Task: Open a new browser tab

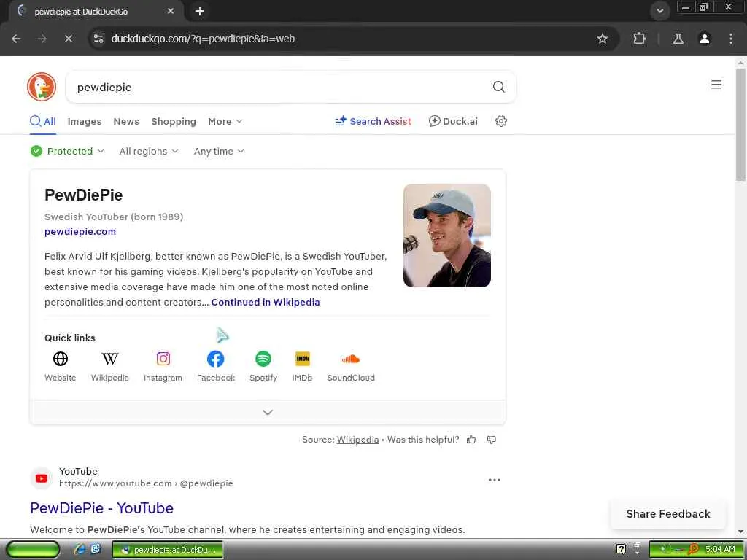Action: [x=200, y=11]
